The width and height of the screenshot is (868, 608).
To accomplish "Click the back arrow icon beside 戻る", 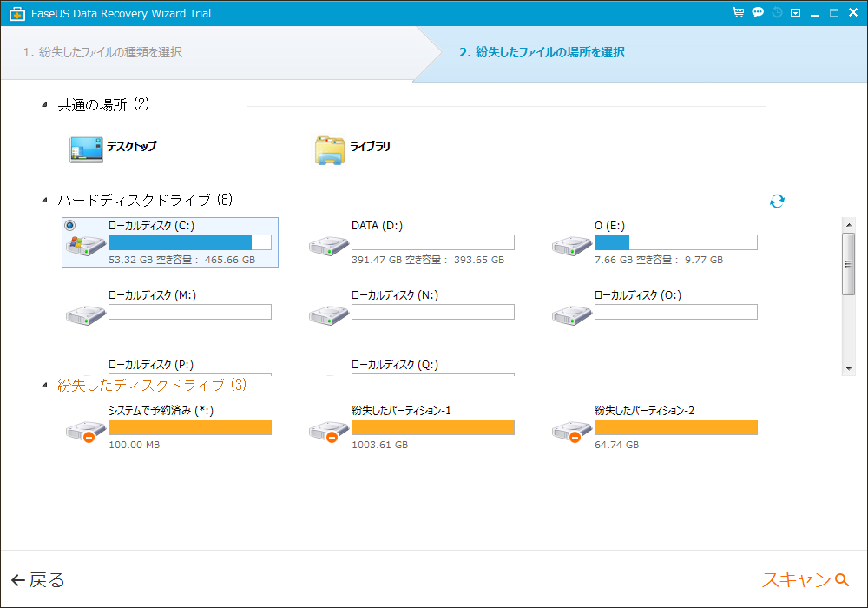I will click(18, 579).
